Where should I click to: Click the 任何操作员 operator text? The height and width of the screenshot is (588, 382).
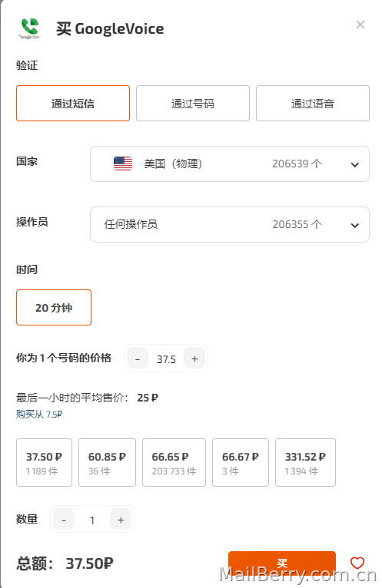coord(131,224)
